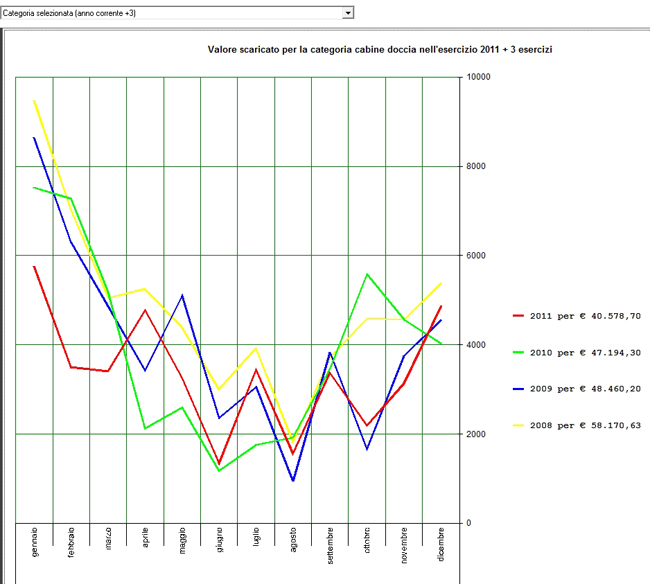
Task: Click the 'settembre' month axis label
Action: [330, 545]
